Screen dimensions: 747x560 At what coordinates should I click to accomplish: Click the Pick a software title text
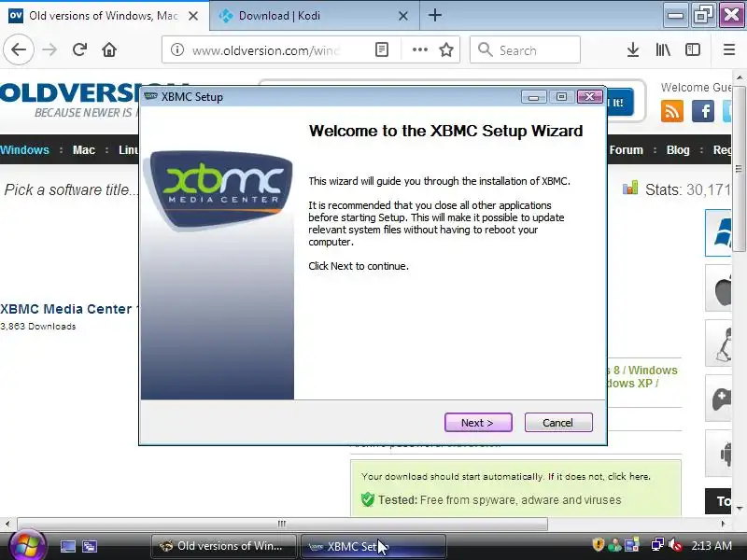click(x=69, y=190)
